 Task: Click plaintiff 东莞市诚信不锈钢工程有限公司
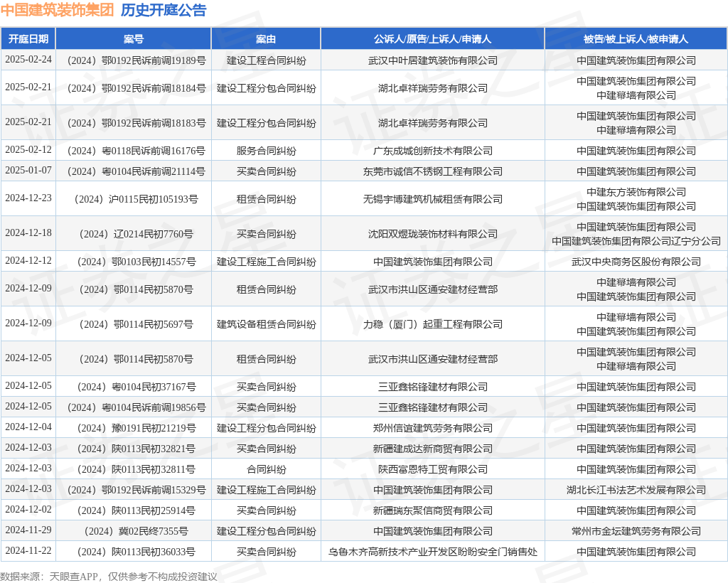tap(433, 171)
